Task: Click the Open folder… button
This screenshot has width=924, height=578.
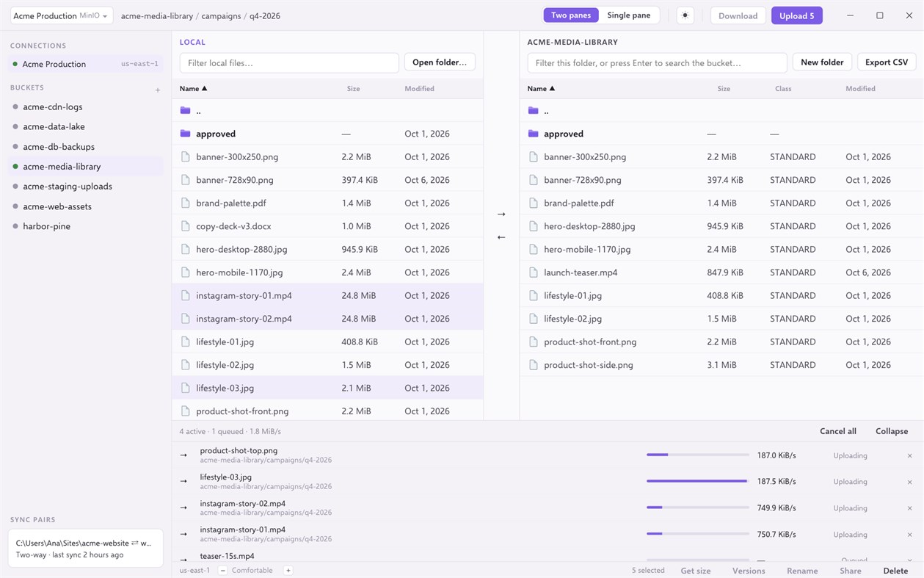Action: 440,62
